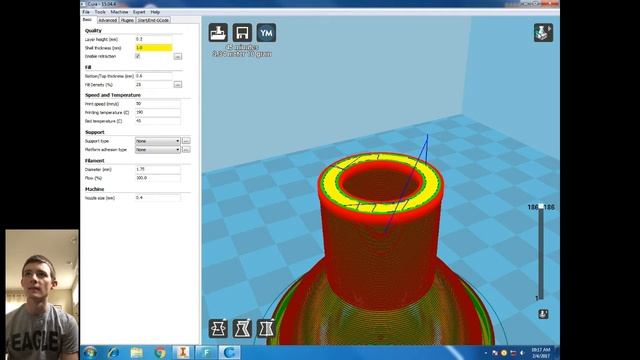Click the Printing temperature input field
This screenshot has height=360, width=640.
[x=158, y=112]
